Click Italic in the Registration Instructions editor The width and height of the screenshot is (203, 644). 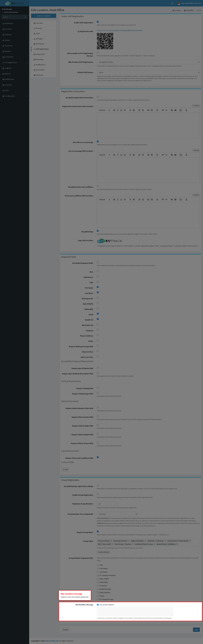pos(117,110)
